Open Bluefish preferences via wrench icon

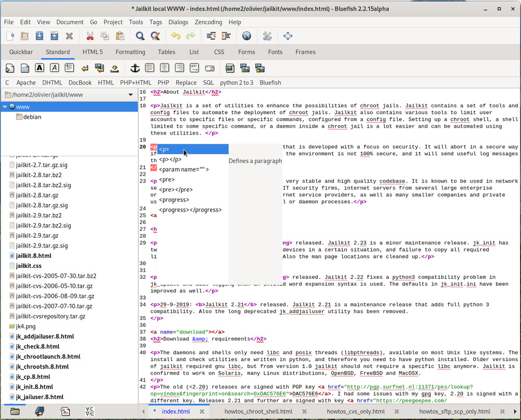click(x=267, y=36)
